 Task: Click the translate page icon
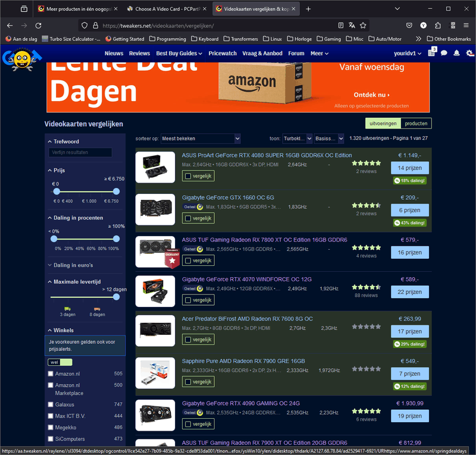pyautogui.click(x=352, y=26)
